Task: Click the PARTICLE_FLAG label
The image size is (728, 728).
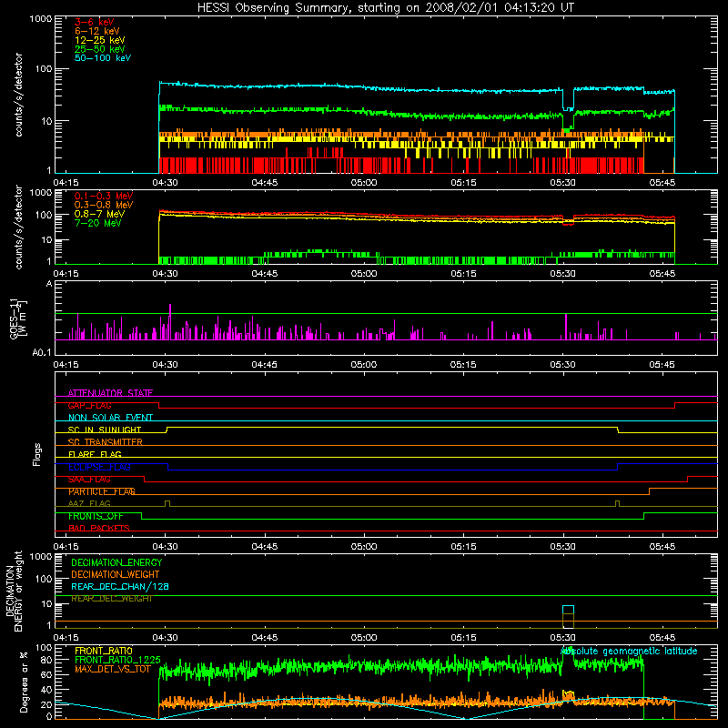Action: [x=102, y=491]
